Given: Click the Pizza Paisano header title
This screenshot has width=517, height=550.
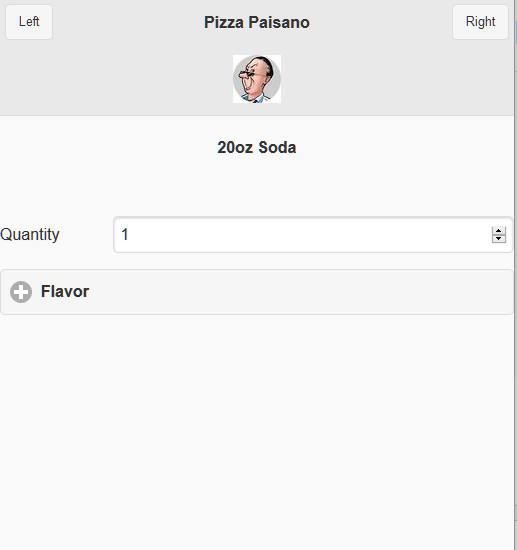Looking at the screenshot, I should coord(257,22).
